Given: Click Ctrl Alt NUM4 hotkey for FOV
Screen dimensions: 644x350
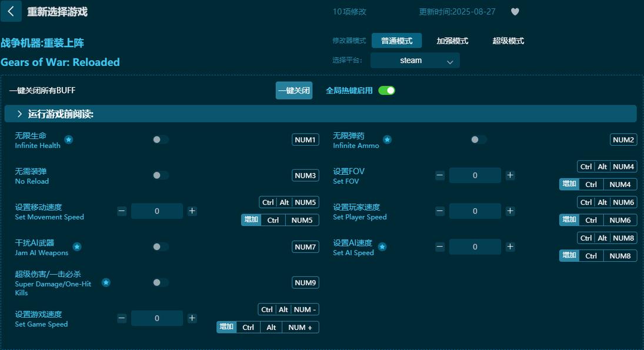Looking at the screenshot, I should [x=607, y=166].
